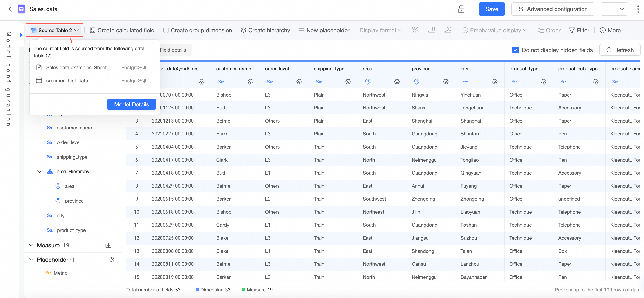Uncheck Do not display hidden fields
This screenshot has width=644, height=298.
[x=515, y=50]
